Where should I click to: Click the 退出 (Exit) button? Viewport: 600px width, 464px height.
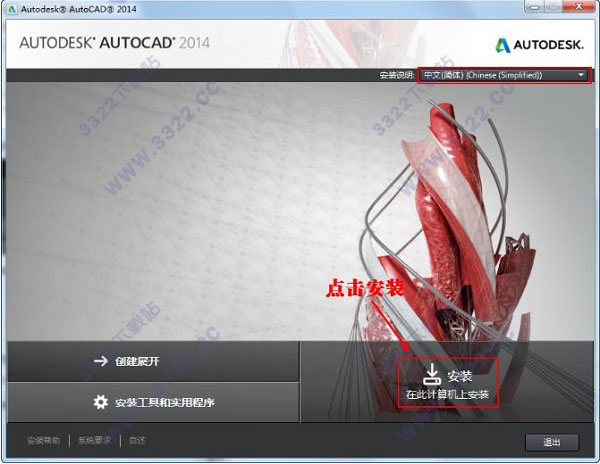point(552,443)
